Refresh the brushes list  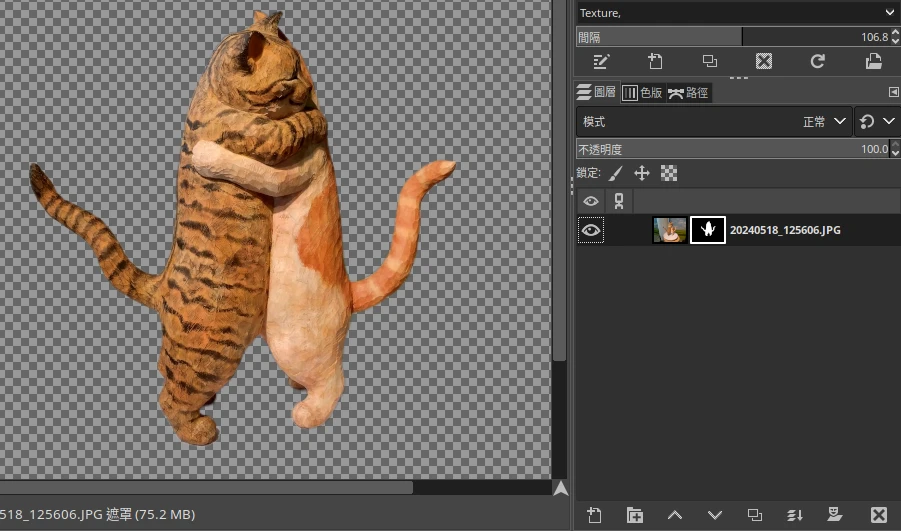(x=818, y=62)
